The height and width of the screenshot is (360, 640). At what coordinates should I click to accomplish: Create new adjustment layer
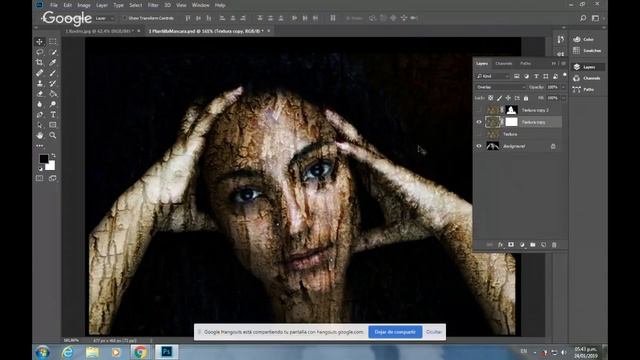[x=522, y=244]
